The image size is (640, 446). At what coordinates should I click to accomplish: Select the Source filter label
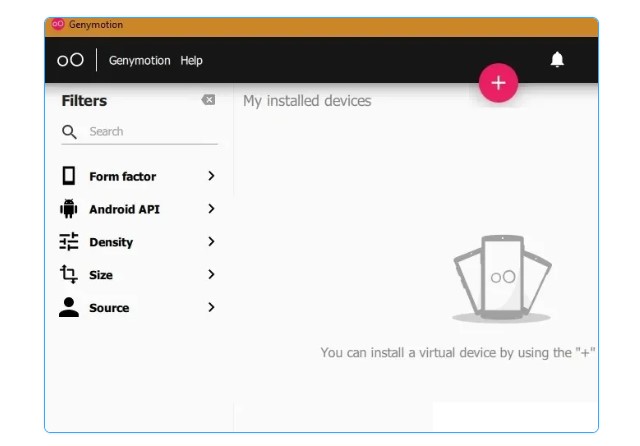click(x=109, y=308)
